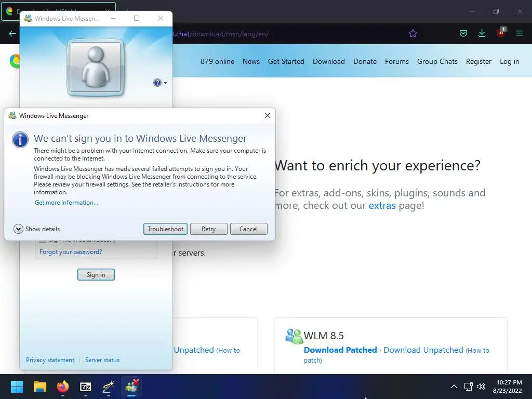Cancel the sign-in error dialog
Viewport: 532px width, 399px height.
pyautogui.click(x=248, y=229)
